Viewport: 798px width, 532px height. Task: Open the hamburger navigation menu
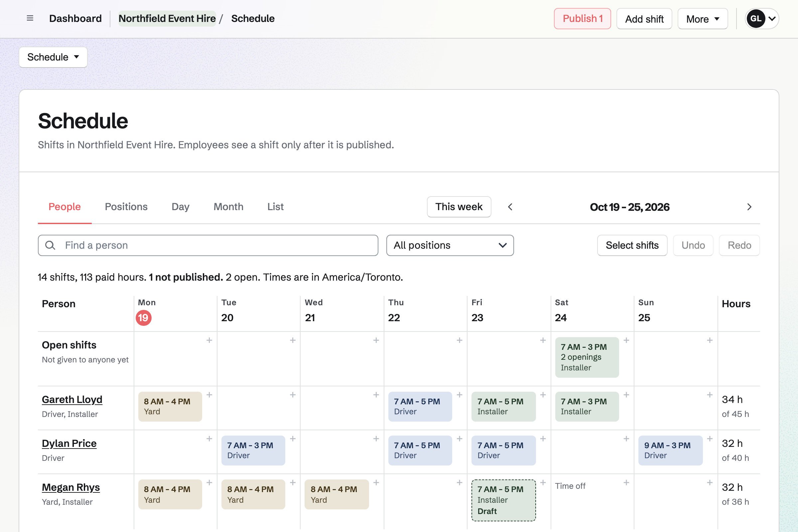[30, 18]
